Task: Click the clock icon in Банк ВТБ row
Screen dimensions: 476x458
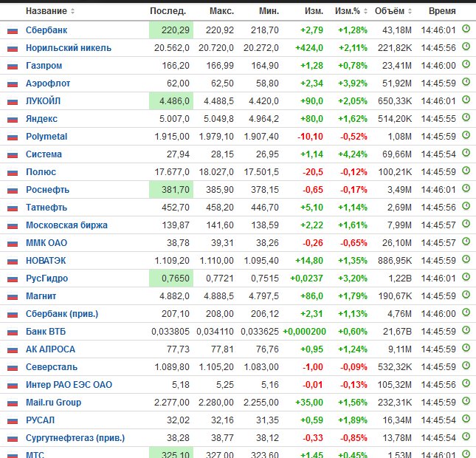Action: 466,330
